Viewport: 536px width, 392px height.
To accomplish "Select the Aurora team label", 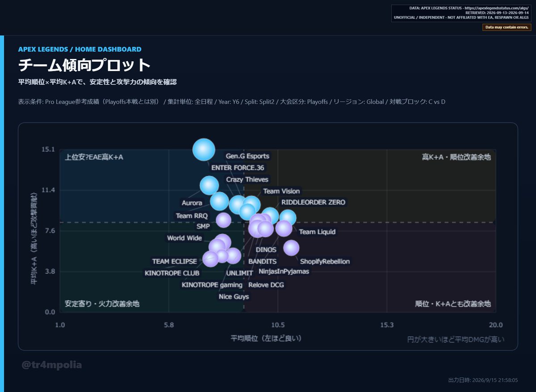I will [x=192, y=203].
